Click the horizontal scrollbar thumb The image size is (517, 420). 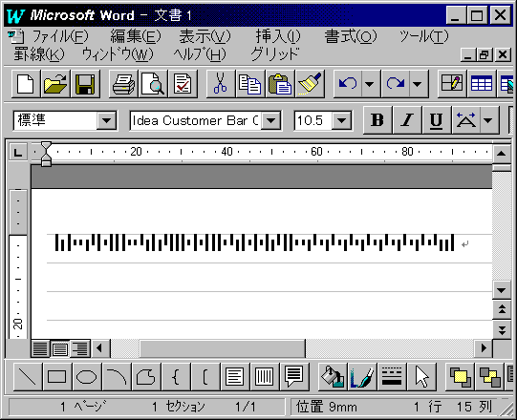(x=223, y=348)
